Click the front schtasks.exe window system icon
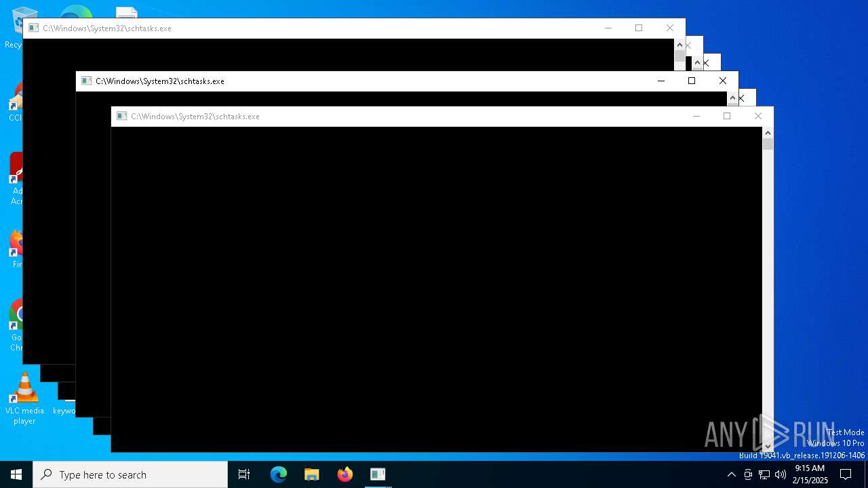Viewport: 868px width, 488px height. tap(122, 116)
